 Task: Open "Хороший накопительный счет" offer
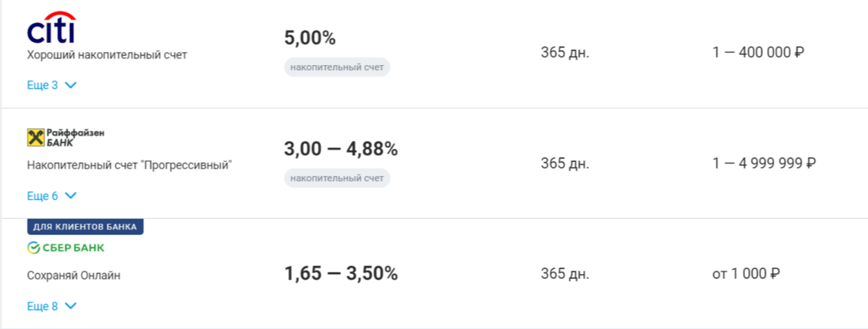coord(107,55)
